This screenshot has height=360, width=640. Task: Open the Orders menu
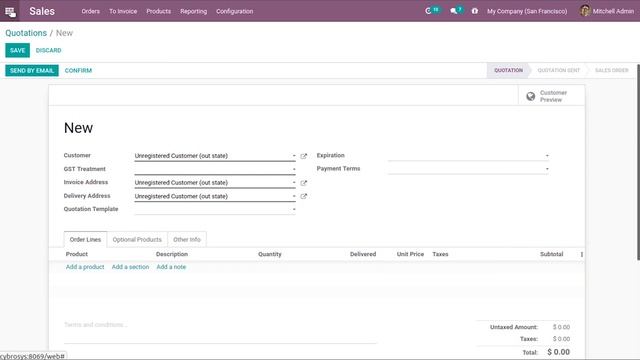coord(91,11)
